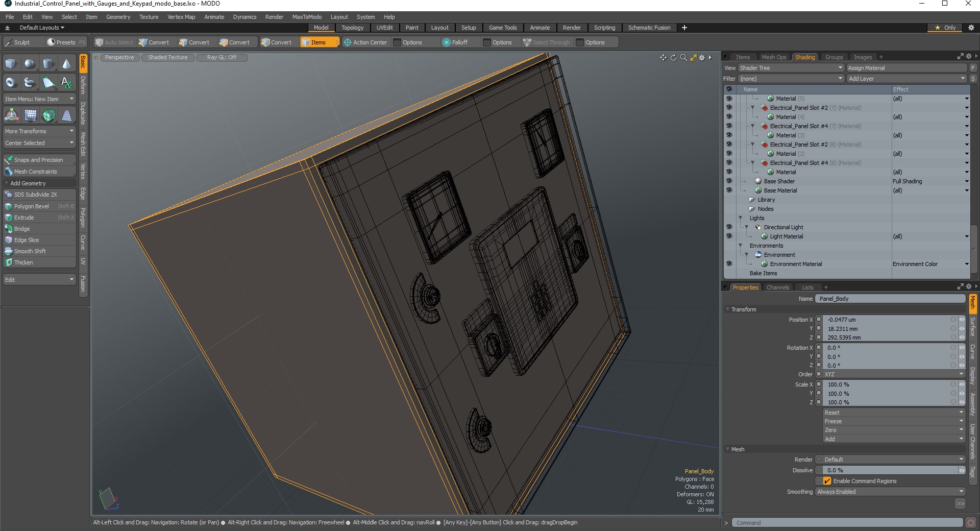Screen dimensions: 980x531
Task: Choose the Smooth Shift tool
Action: click(39, 251)
